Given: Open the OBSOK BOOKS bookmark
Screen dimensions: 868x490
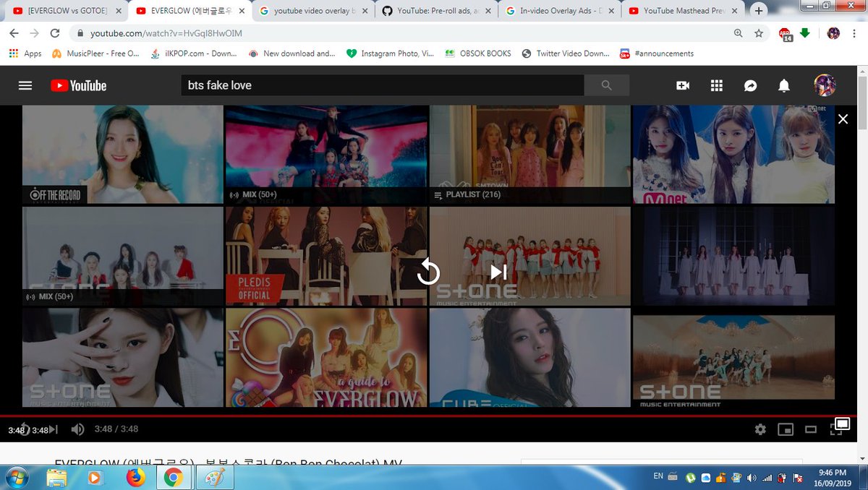Looking at the screenshot, I should click(478, 53).
